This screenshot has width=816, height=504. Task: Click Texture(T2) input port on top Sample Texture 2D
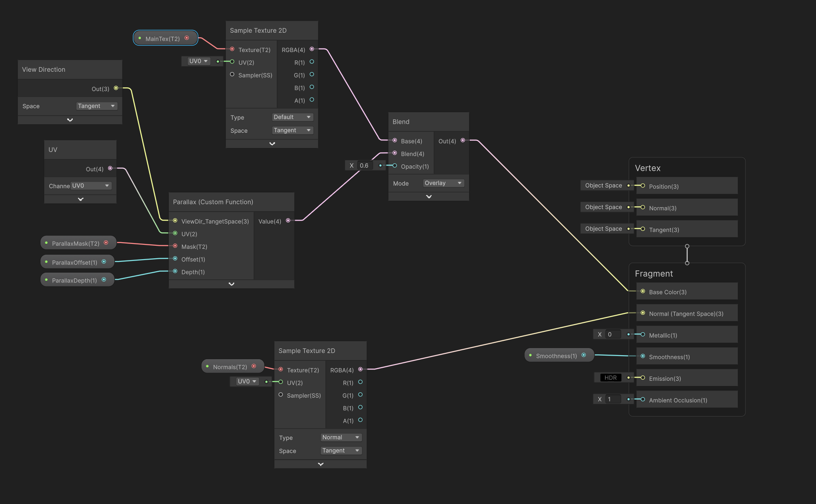(x=232, y=49)
